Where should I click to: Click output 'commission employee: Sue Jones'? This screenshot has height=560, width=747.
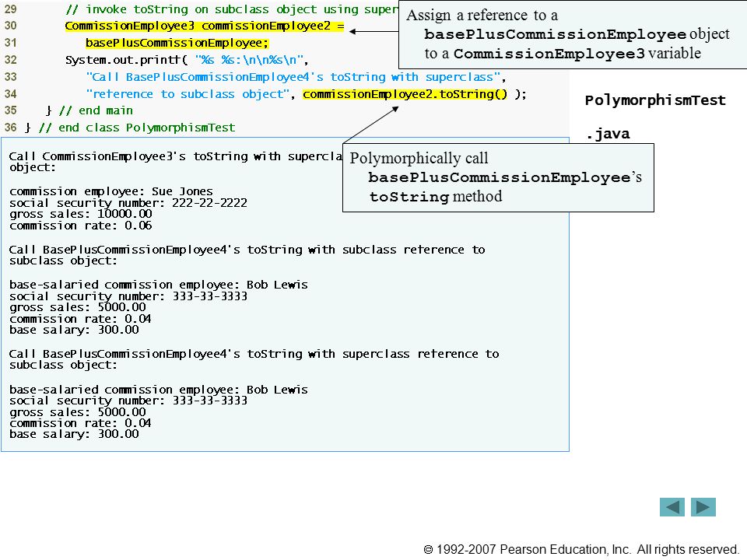pyautogui.click(x=111, y=191)
